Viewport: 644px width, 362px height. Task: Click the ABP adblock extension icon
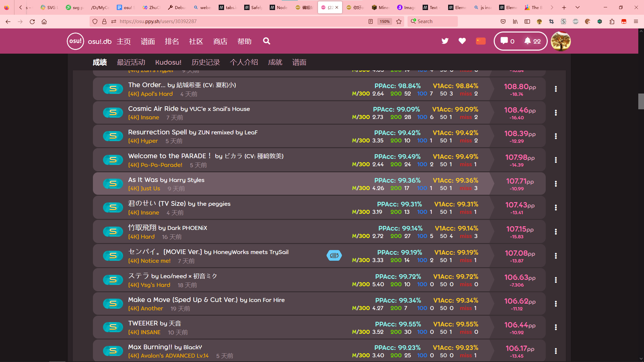(x=576, y=21)
